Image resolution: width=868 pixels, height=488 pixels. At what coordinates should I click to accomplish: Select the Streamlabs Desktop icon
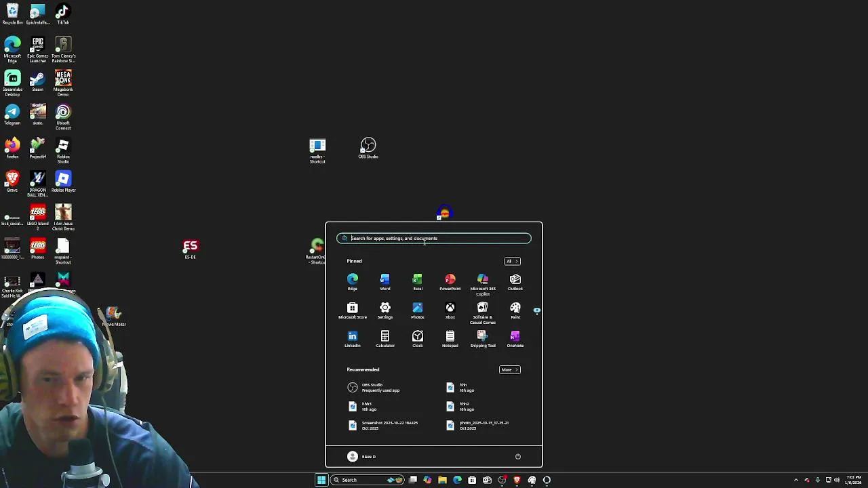[x=12, y=83]
